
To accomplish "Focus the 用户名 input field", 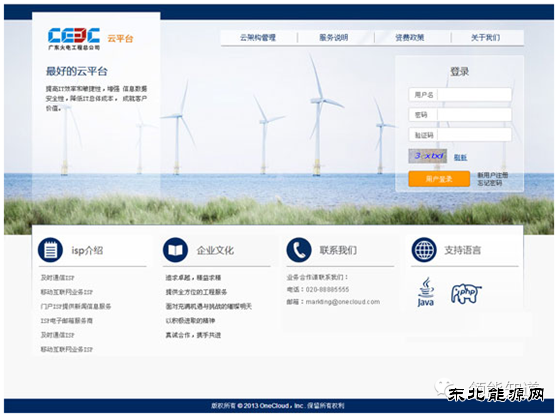I will [460, 95].
